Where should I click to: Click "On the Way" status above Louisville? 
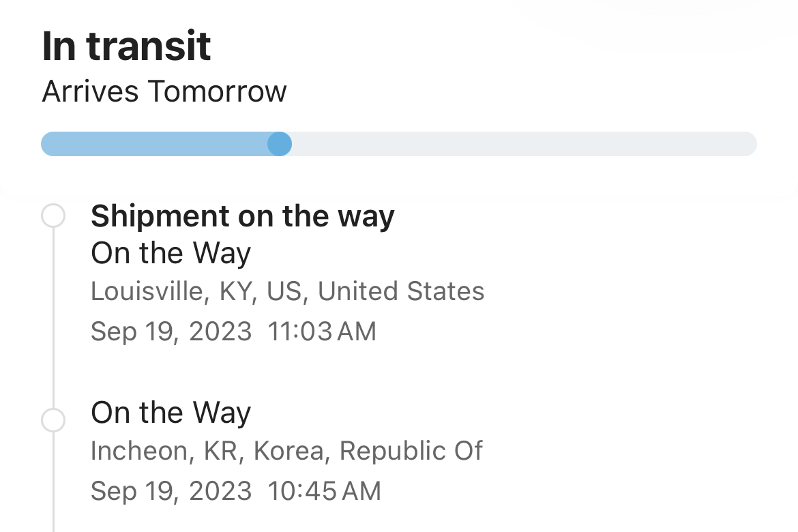coord(171,254)
